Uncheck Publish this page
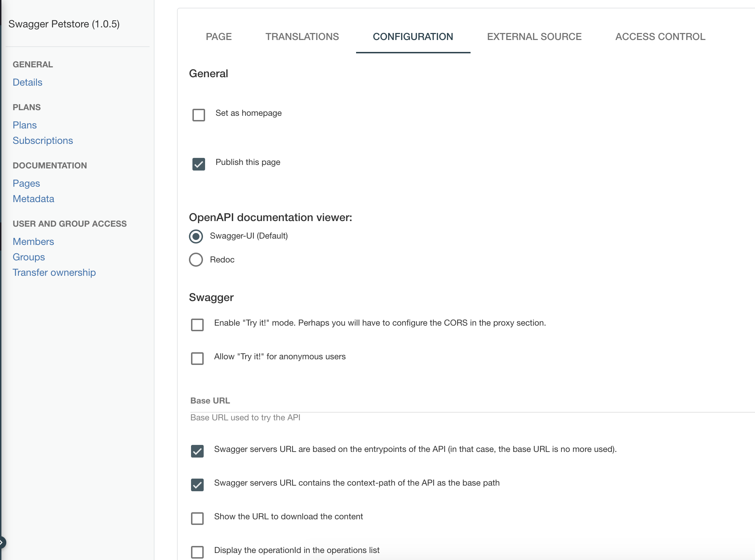The height and width of the screenshot is (560, 755). click(198, 164)
